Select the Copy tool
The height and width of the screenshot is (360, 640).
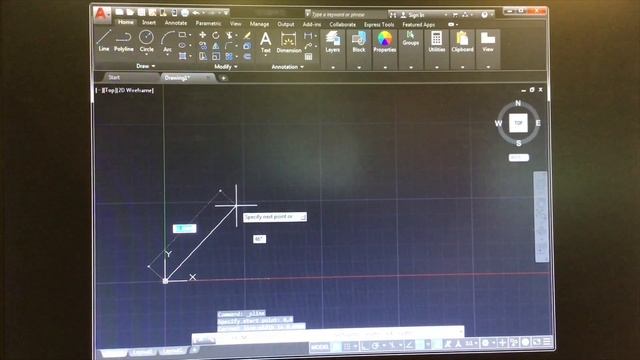tap(202, 46)
